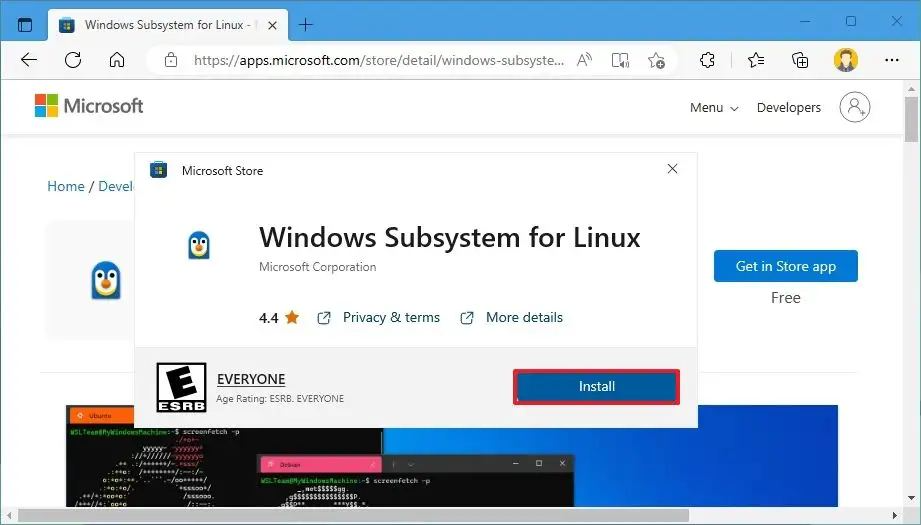Click the scroll left arrow
921x525 pixels.
click(9, 516)
